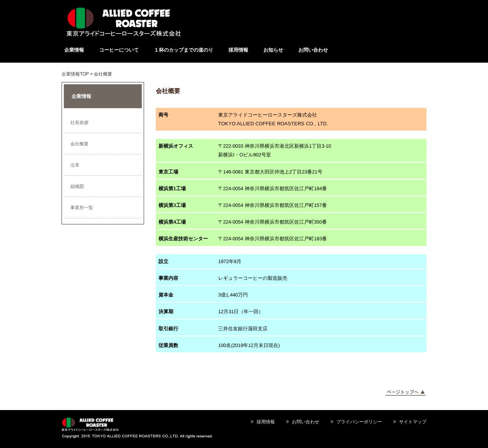Screen dimensions: 488x448
Task: Click the footer Allied Coffee Roaster logo
Action: (90, 424)
